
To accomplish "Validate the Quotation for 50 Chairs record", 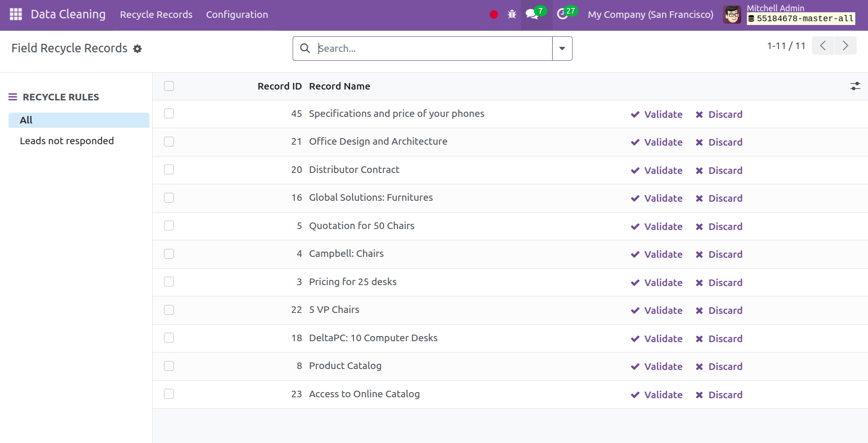I will 656,226.
